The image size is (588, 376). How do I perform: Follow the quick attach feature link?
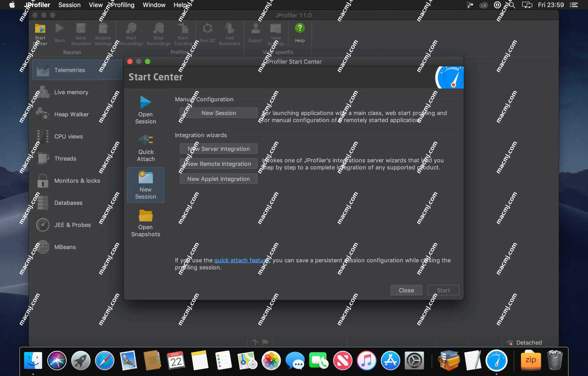point(241,260)
